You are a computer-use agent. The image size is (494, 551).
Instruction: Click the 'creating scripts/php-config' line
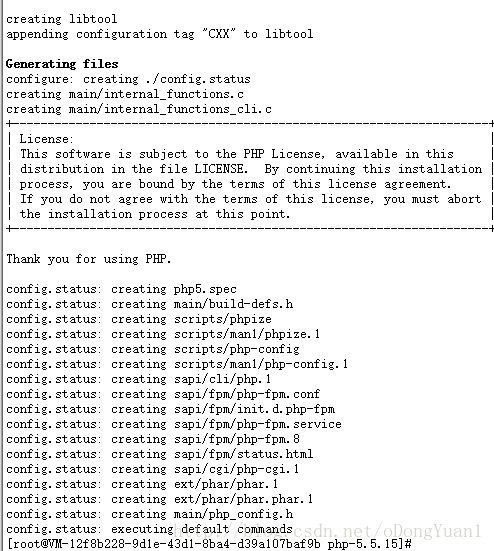153,350
